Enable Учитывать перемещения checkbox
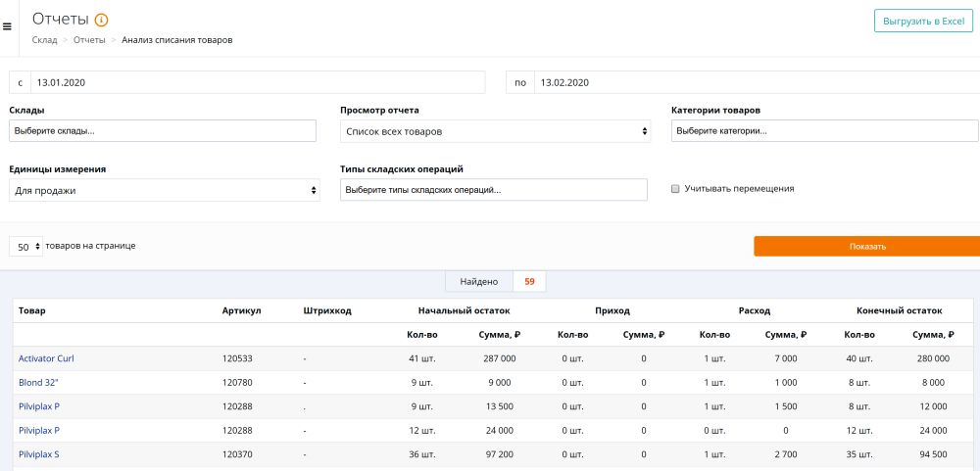Screen dimensions: 980x471 click(675, 189)
